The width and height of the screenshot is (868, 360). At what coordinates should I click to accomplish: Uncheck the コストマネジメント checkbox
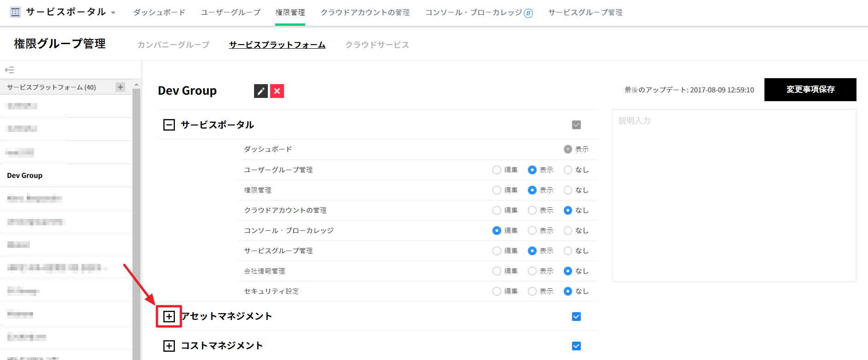576,346
